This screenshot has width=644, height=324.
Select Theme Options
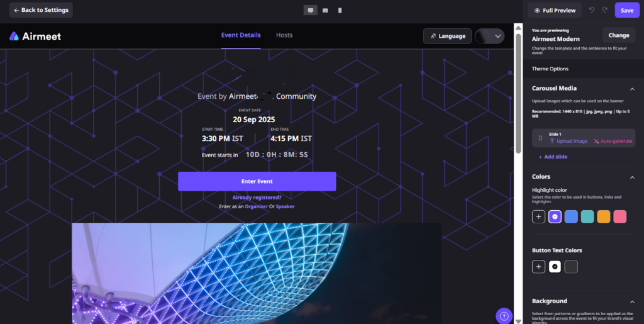tap(550, 69)
